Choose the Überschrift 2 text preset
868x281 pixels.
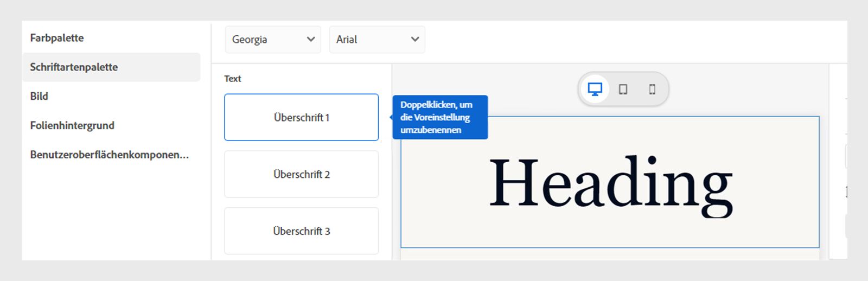coord(301,174)
